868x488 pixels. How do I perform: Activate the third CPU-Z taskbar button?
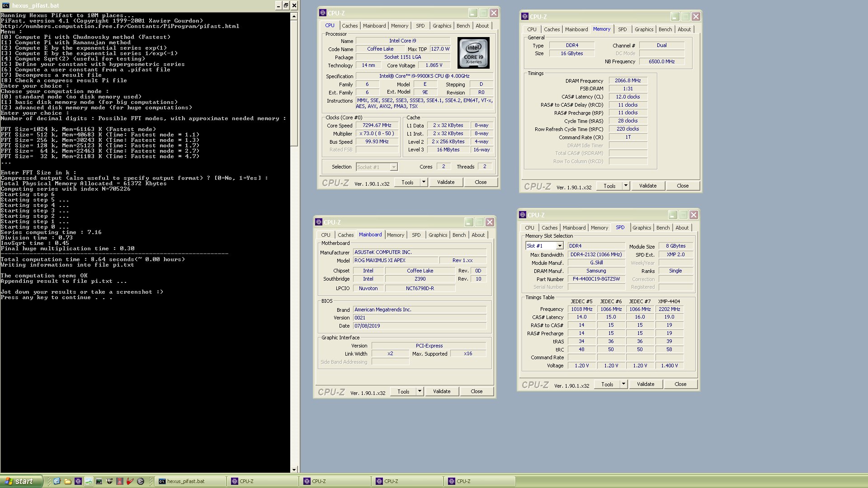(407, 481)
